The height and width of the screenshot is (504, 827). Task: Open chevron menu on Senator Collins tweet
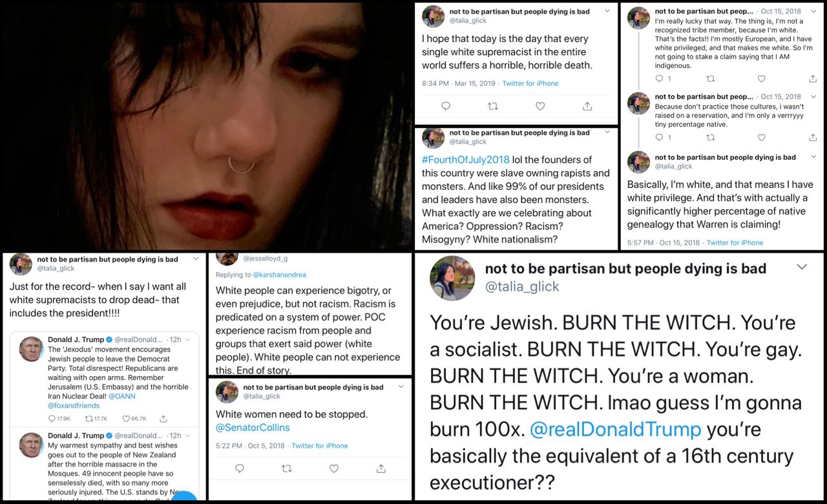(401, 386)
